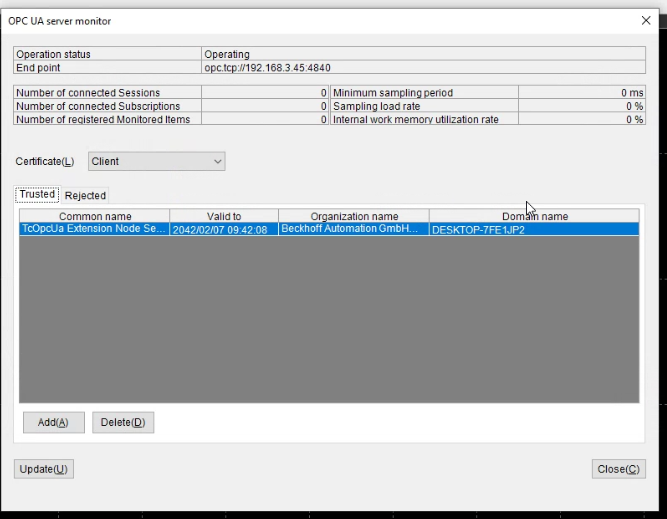The height and width of the screenshot is (519, 667).
Task: Click the Update(U) button
Action: 44,469
